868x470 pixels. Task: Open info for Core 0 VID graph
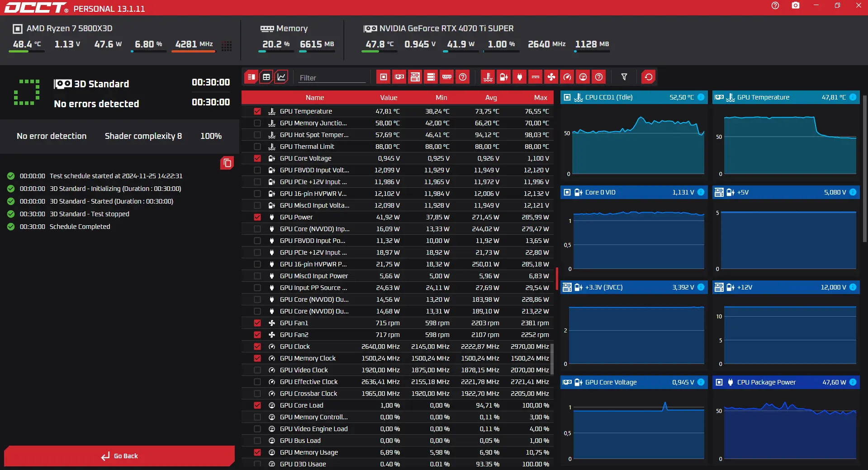pyautogui.click(x=701, y=192)
